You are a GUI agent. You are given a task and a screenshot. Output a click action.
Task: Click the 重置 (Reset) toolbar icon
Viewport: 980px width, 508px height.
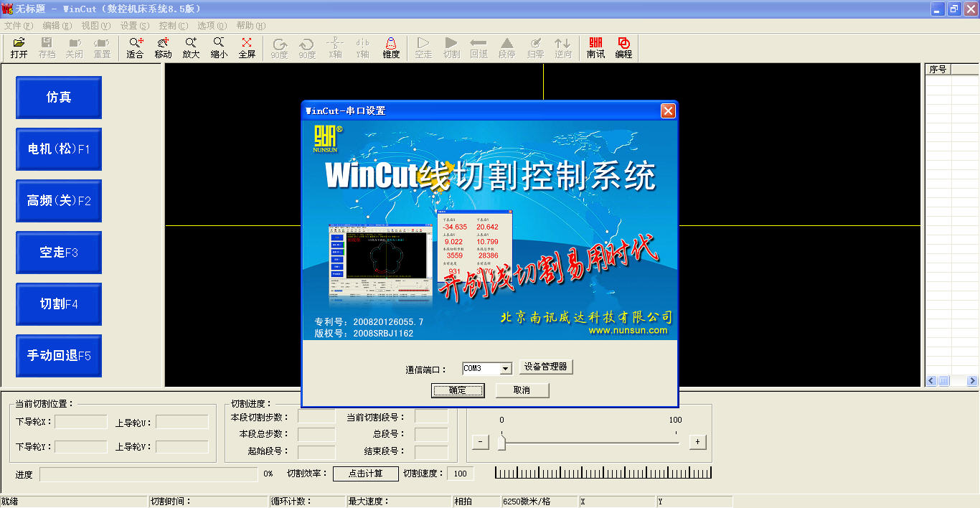click(102, 48)
